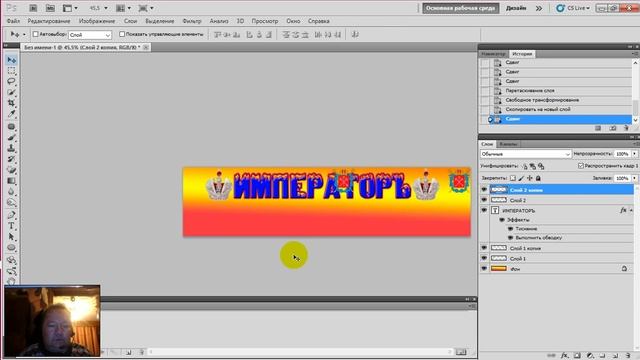The image size is (640, 360).
Task: Select the Spot Healing Brush tool
Action: [11, 127]
